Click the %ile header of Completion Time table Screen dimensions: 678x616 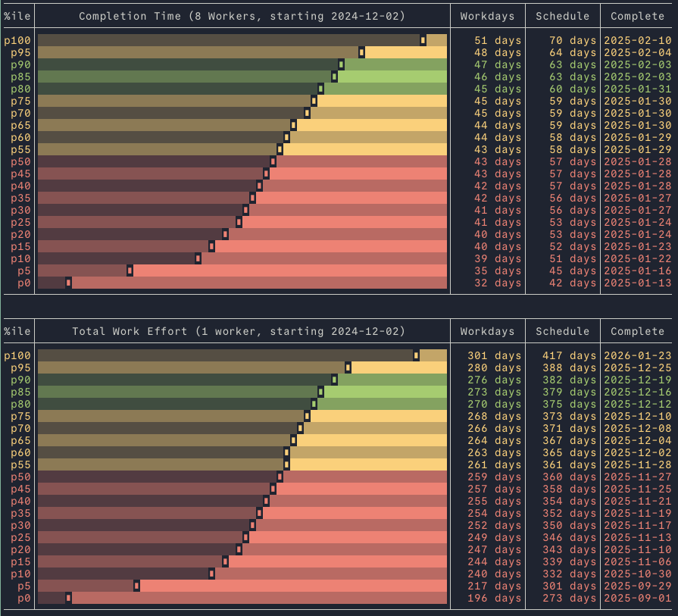tap(17, 16)
